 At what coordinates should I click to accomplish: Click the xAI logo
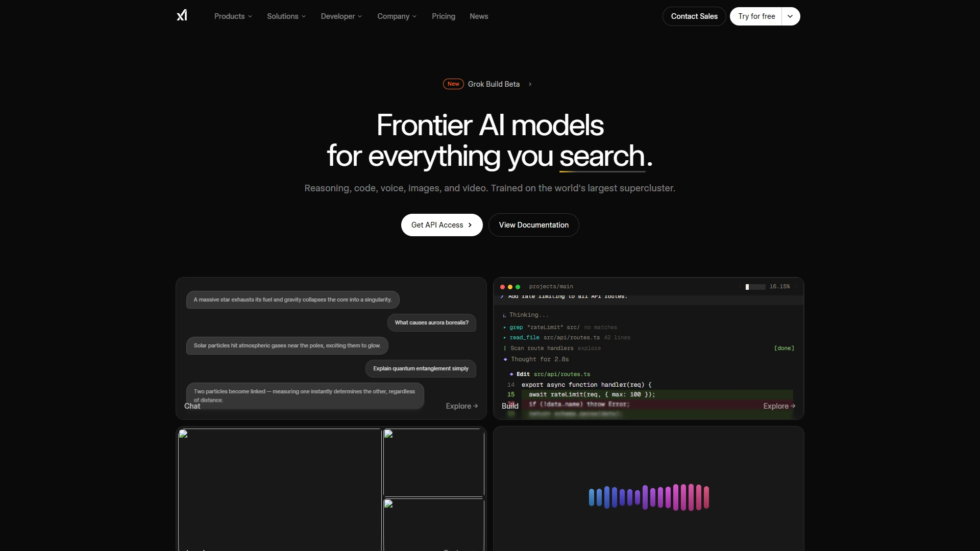[x=182, y=16]
